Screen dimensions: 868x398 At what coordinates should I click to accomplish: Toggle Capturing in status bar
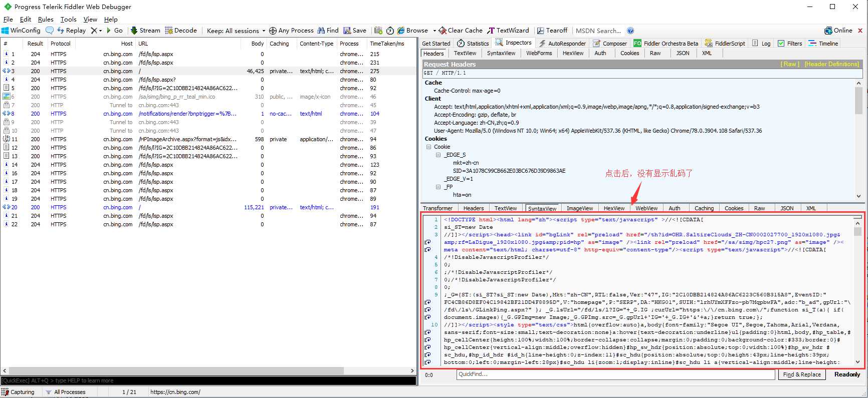point(18,392)
